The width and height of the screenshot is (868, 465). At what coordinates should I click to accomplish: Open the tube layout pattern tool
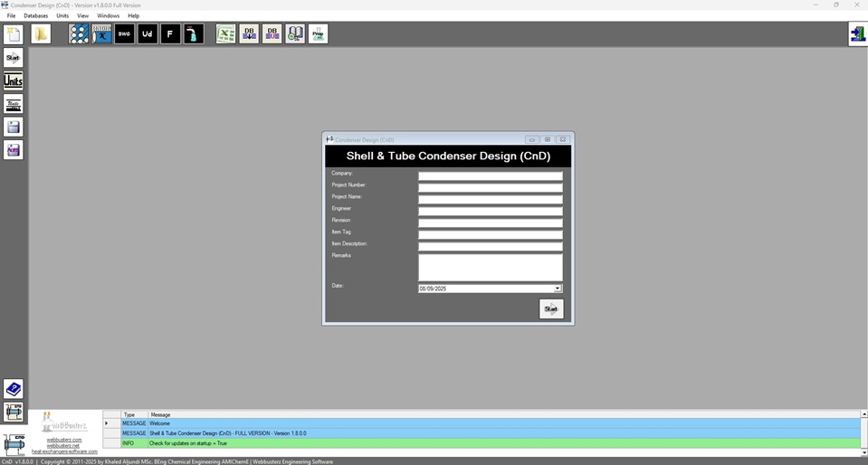click(79, 34)
